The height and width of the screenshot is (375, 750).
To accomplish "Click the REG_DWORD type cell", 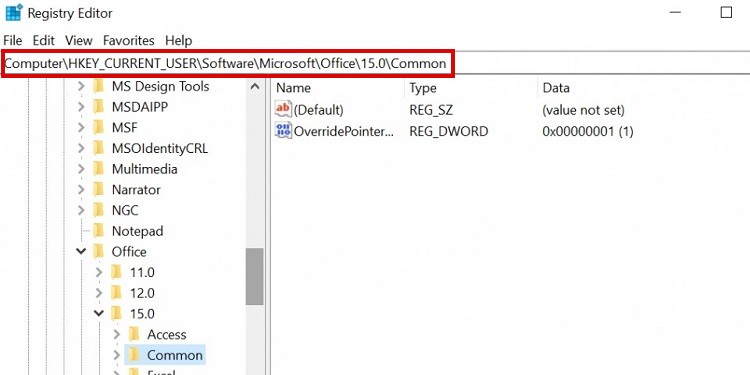I will (x=449, y=131).
